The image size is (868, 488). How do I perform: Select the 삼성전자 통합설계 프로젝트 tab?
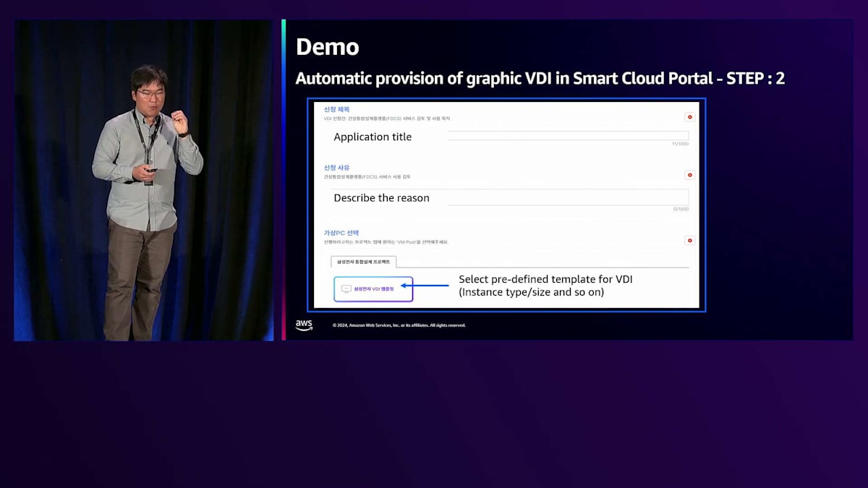click(x=363, y=262)
